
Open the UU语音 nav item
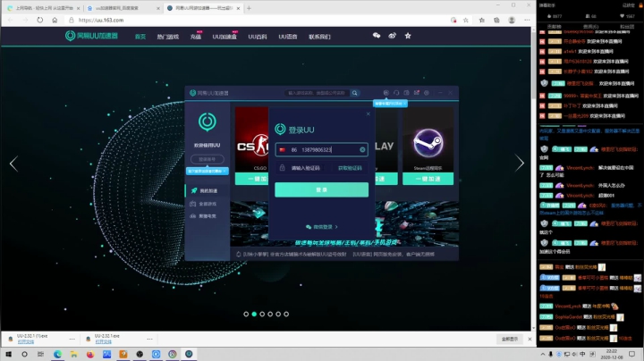(x=287, y=37)
